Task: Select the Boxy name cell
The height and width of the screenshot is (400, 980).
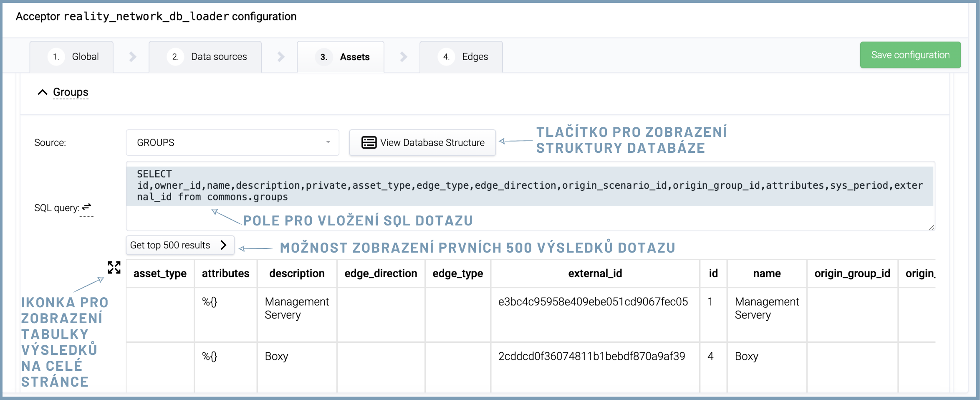Action: point(746,356)
